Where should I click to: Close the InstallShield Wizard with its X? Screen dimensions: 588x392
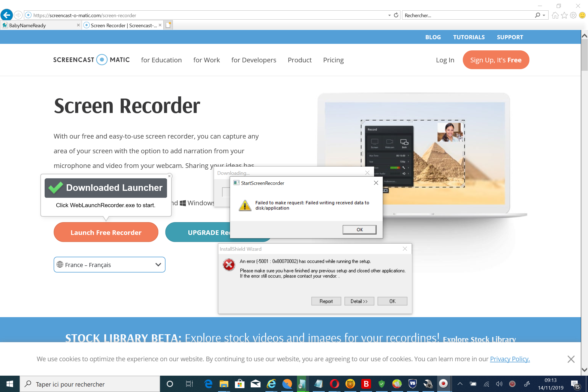click(405, 249)
